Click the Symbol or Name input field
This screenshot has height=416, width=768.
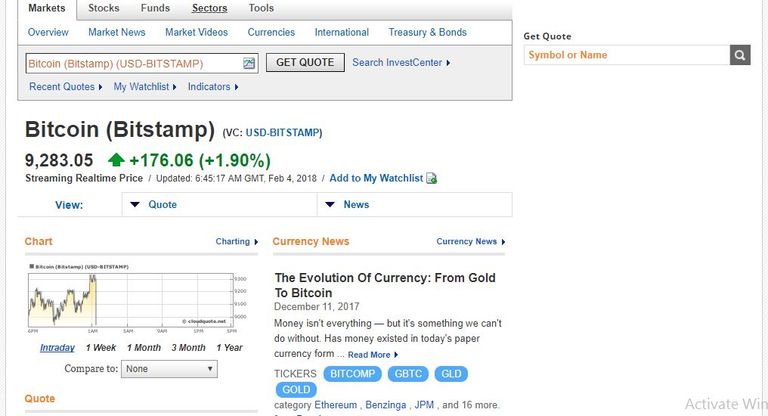click(x=626, y=55)
